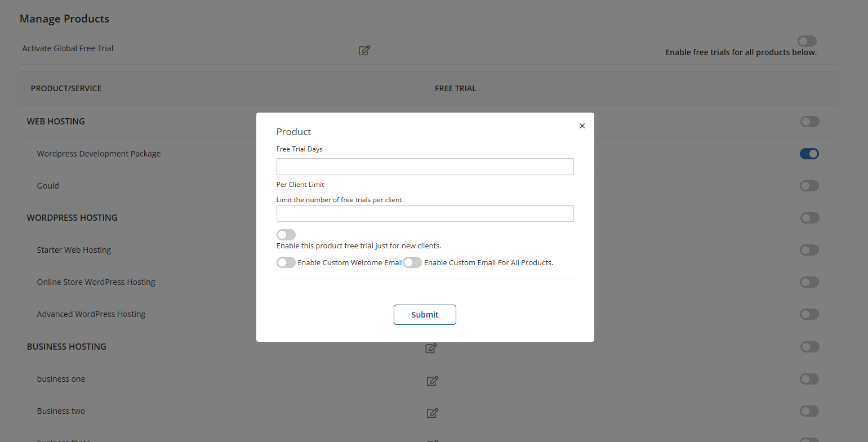Disable Wordpress Development Package free trial
This screenshot has height=442, width=868.
click(809, 154)
